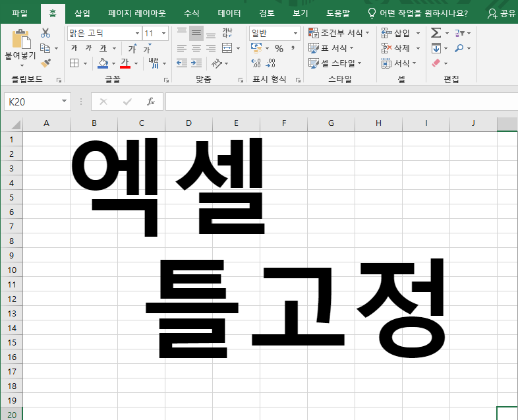Image resolution: width=518 pixels, height=420 pixels.
Task: Center text horizontally
Action: (196, 48)
